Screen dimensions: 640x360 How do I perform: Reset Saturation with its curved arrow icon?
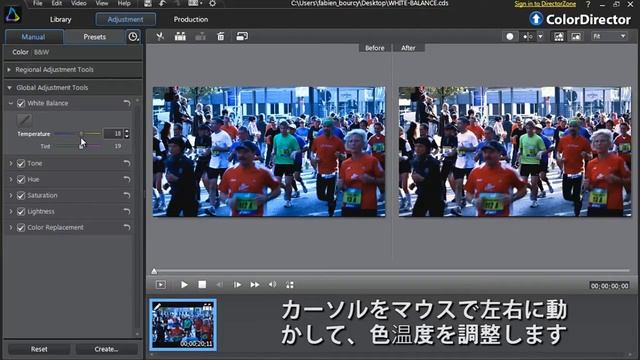click(x=127, y=196)
